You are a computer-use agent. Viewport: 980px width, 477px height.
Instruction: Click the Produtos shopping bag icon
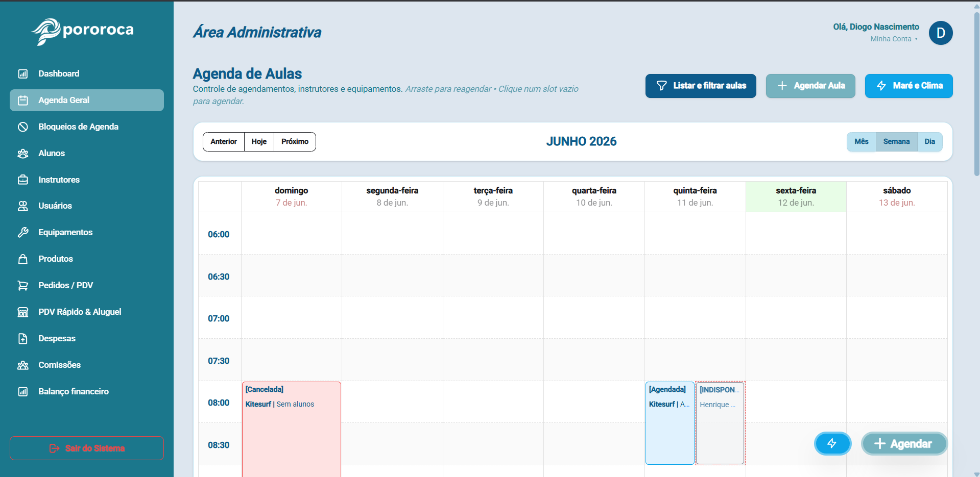coord(23,259)
